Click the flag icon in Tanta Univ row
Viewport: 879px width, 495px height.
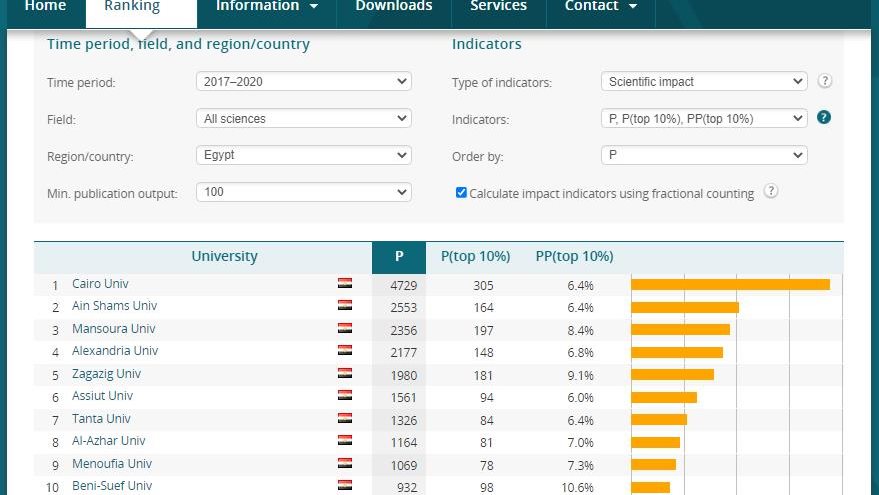(x=345, y=419)
